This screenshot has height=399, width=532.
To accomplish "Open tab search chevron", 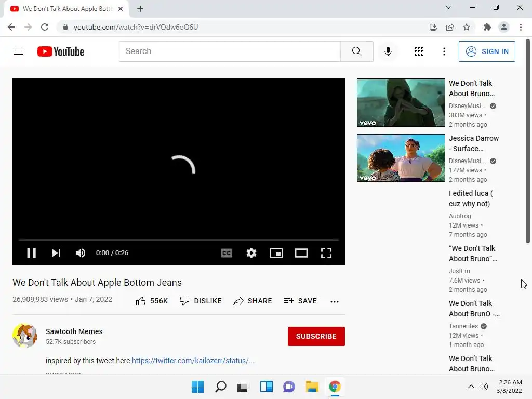I will [448, 7].
